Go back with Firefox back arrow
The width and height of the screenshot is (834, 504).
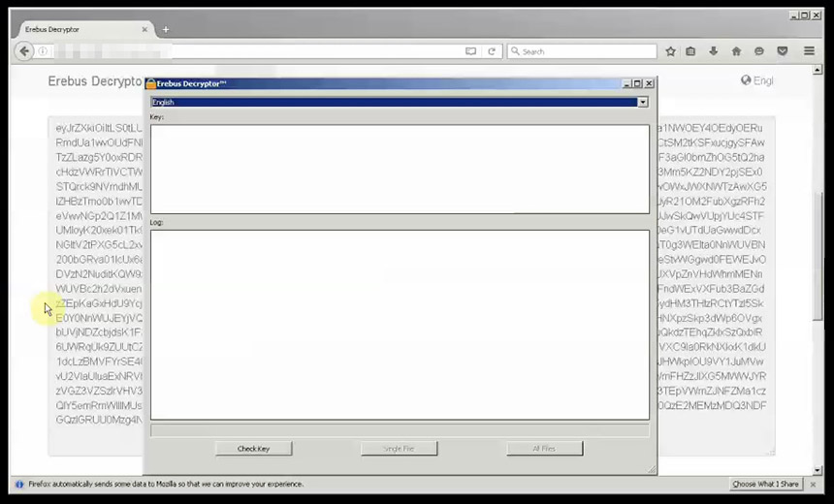[x=24, y=51]
